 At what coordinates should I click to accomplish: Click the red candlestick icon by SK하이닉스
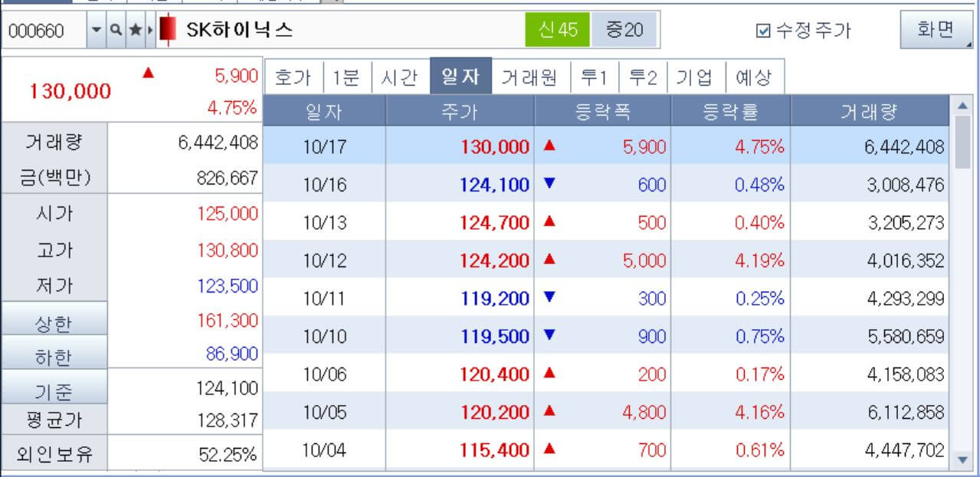169,31
